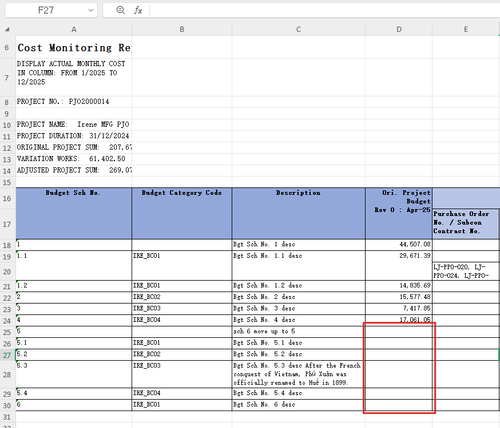This screenshot has width=500, height=428.
Task: Click the 'Purchase Order No. / Subcon' header
Action: (466, 224)
